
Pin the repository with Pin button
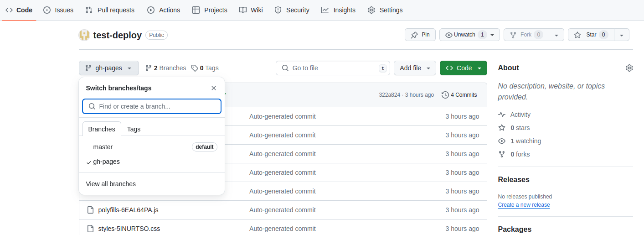(420, 35)
